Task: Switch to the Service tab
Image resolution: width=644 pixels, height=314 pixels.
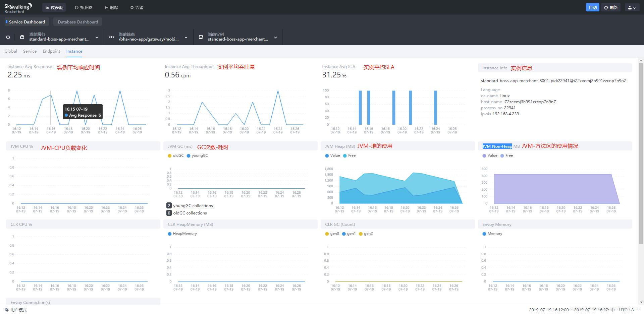Action: (x=30, y=51)
